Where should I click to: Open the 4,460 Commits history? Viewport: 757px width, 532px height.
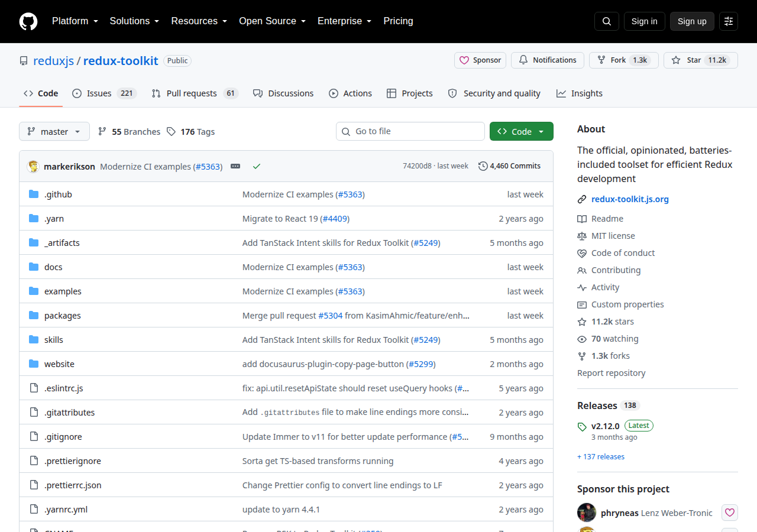(510, 166)
